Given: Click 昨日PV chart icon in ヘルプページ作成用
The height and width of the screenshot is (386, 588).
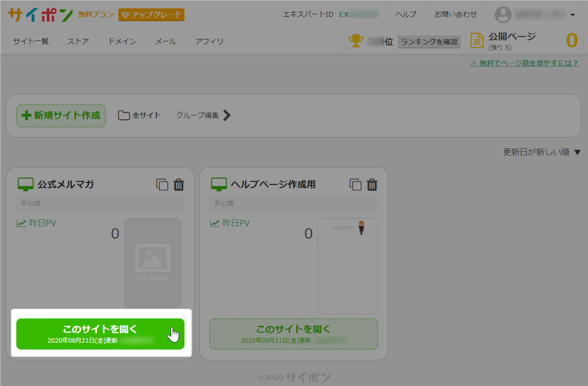Looking at the screenshot, I should (x=215, y=223).
